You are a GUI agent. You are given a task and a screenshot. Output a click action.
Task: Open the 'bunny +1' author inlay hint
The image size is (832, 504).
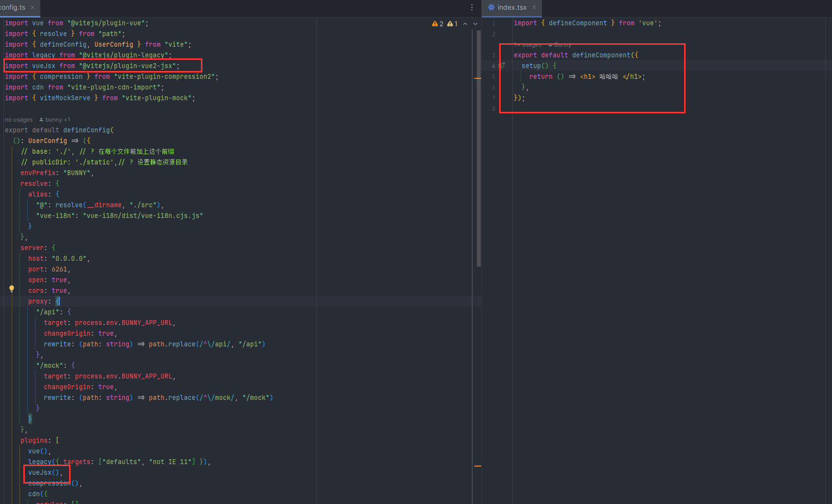click(54, 120)
